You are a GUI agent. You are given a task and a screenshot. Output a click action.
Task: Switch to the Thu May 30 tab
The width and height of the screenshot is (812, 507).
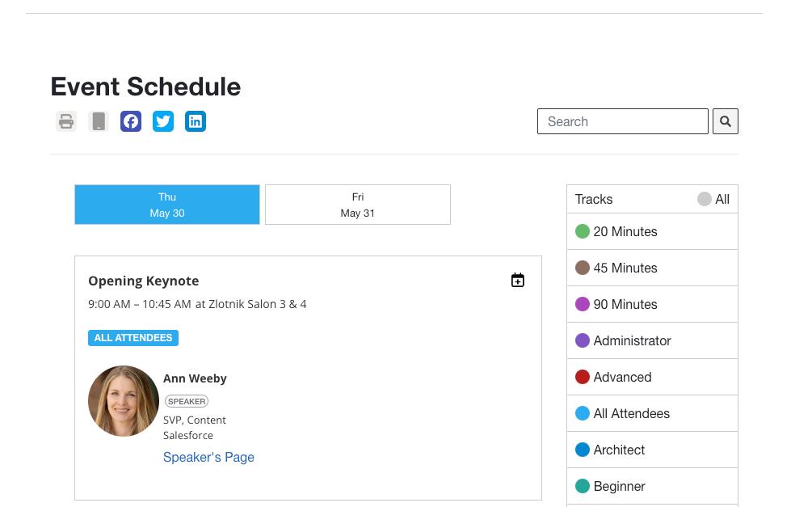(x=167, y=205)
